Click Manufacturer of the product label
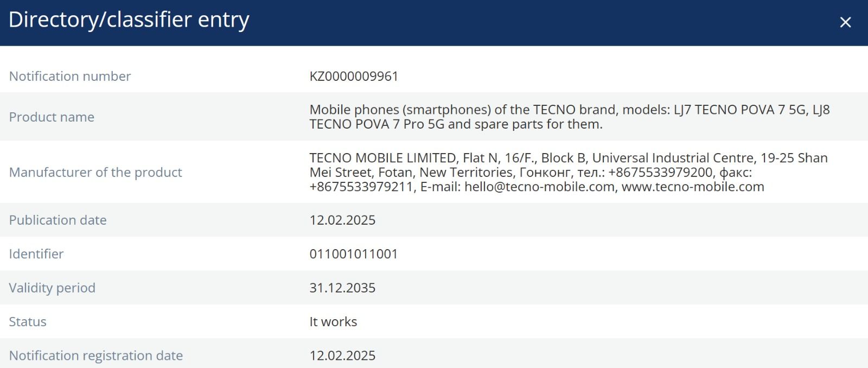The height and width of the screenshot is (368, 868). 95,172
